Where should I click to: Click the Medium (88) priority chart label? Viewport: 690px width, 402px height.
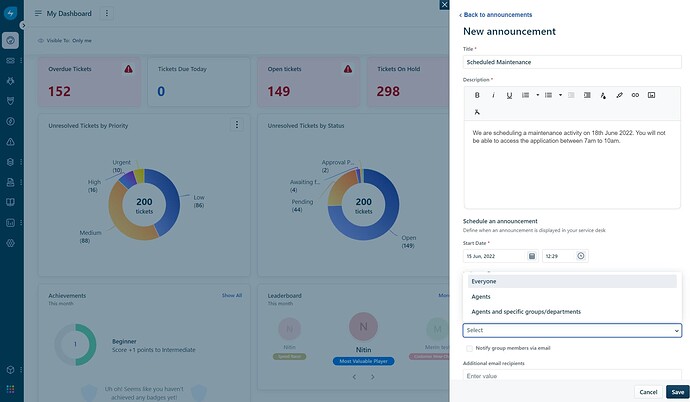90,237
